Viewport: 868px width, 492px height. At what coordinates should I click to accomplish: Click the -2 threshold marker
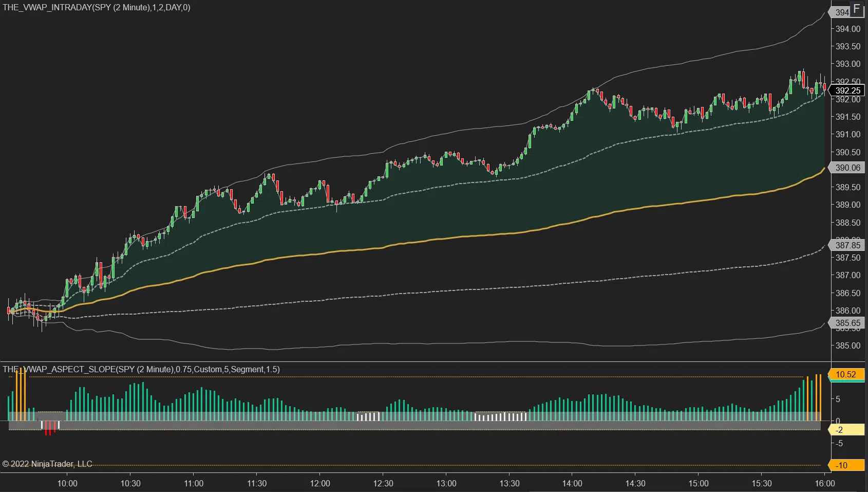tap(846, 430)
